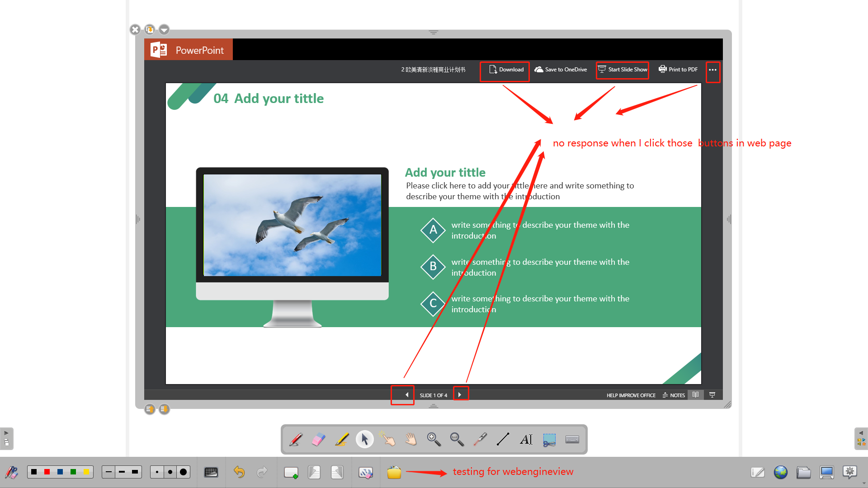
Task: Open the more options ellipsis menu
Action: pos(712,70)
